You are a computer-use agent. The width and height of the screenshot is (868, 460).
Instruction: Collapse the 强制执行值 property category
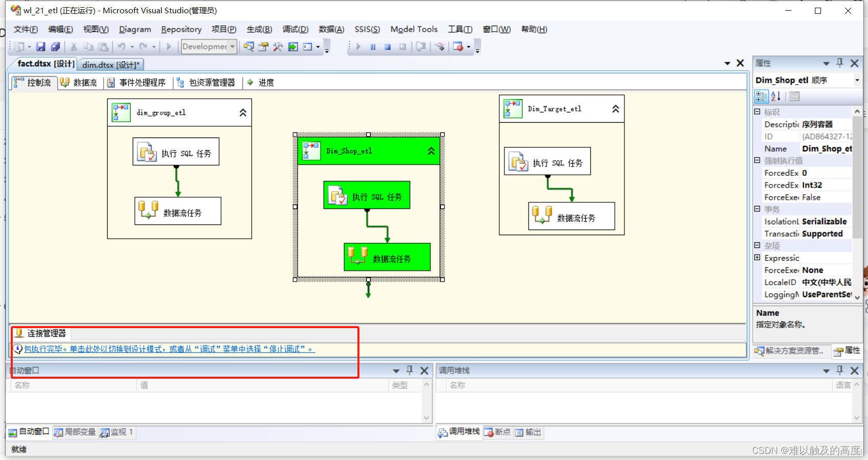click(757, 160)
